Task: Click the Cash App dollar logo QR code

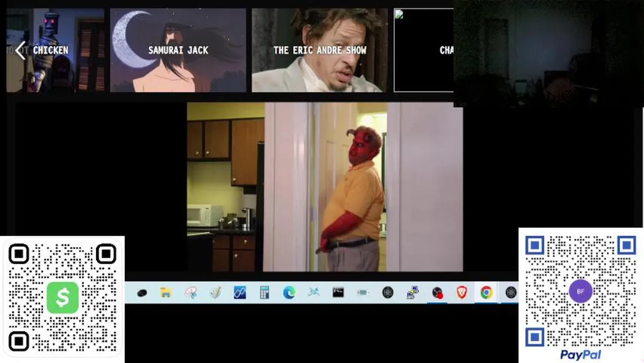Action: pos(62,297)
